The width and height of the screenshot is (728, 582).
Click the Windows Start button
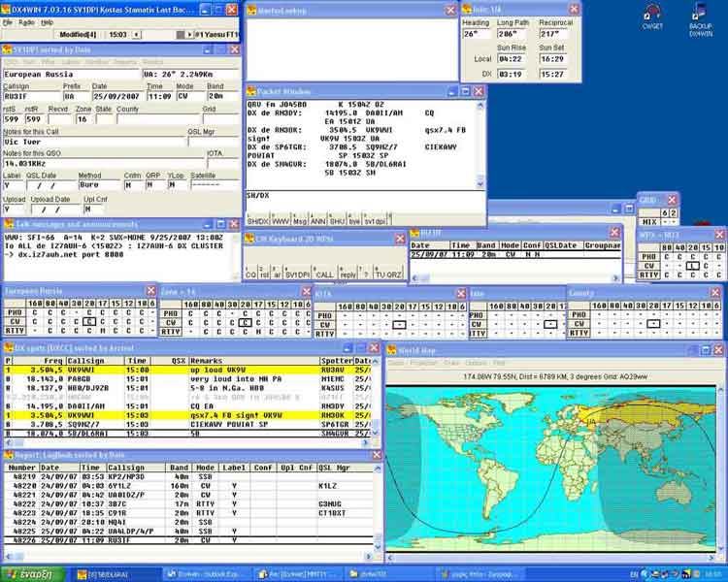point(33,573)
